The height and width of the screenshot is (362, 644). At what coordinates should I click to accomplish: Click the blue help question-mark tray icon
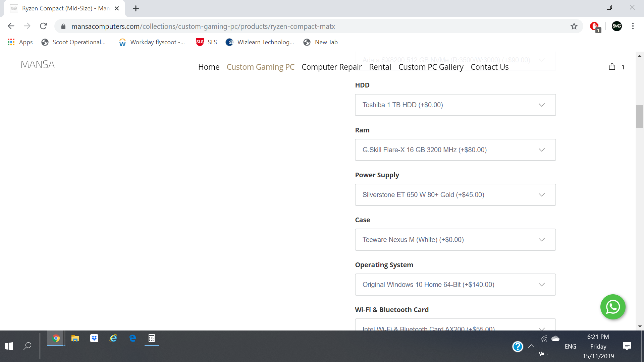tap(518, 346)
